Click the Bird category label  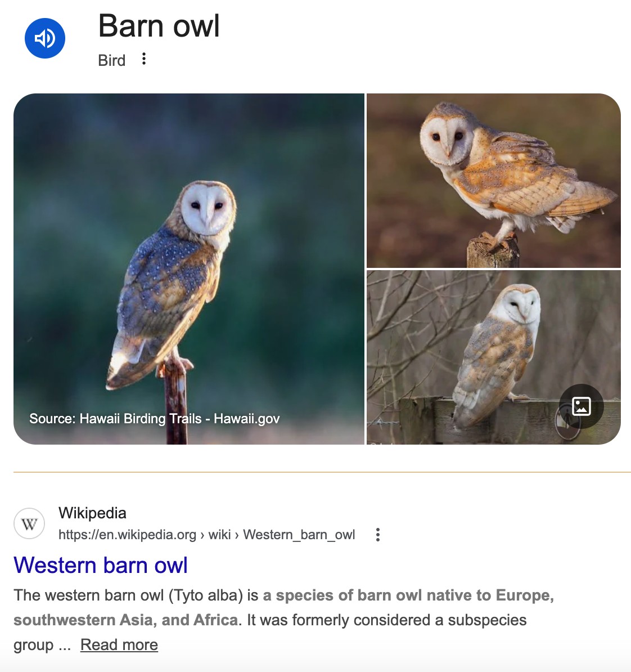click(x=112, y=60)
